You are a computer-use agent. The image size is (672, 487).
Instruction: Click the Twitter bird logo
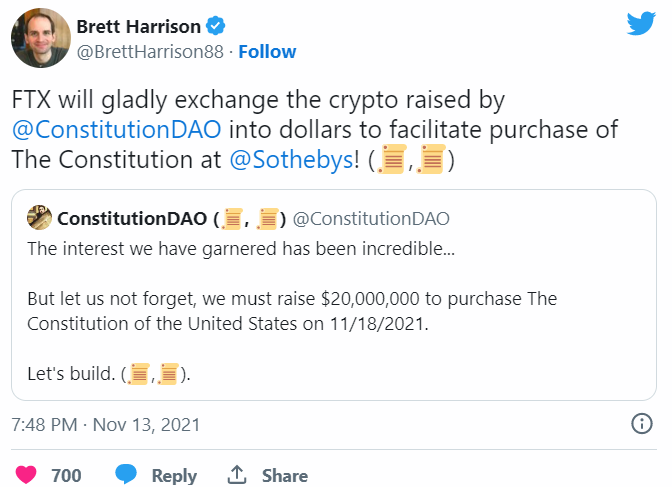(x=641, y=24)
